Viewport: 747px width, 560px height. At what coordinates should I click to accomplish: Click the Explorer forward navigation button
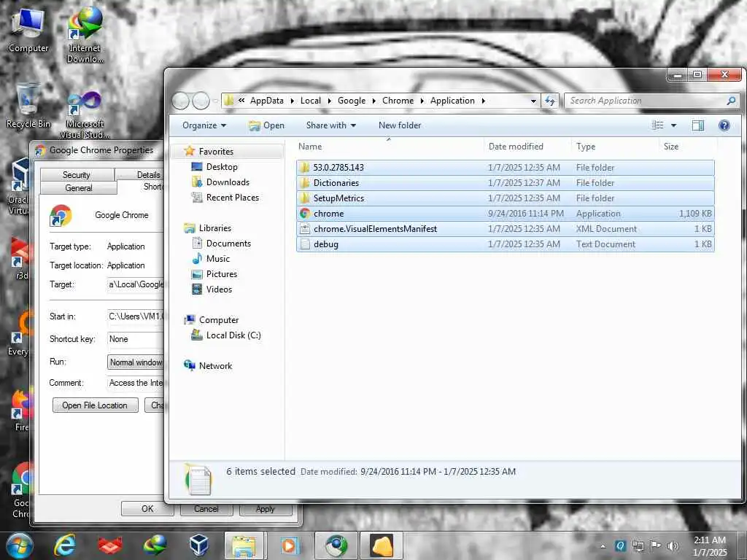tap(201, 101)
